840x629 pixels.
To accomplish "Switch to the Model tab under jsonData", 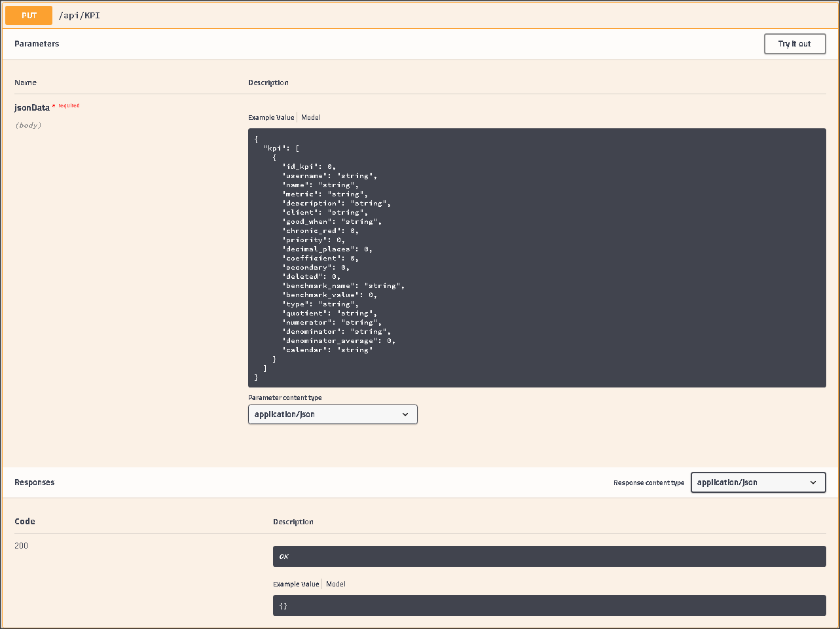I will pos(311,117).
